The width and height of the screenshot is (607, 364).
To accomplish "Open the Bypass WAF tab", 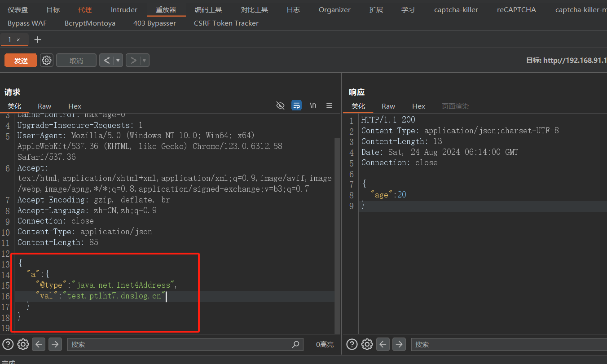I will point(27,23).
